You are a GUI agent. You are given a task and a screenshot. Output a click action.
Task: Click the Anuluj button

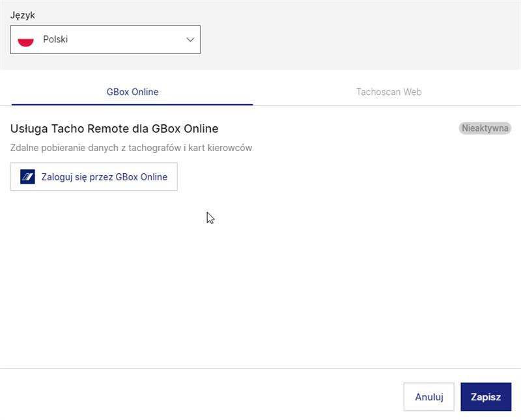pyautogui.click(x=429, y=397)
